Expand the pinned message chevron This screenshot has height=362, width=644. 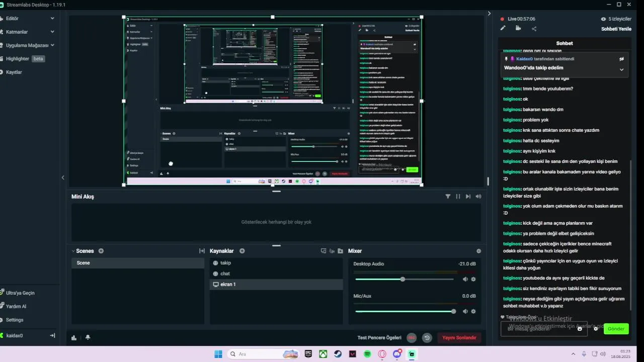tap(621, 69)
